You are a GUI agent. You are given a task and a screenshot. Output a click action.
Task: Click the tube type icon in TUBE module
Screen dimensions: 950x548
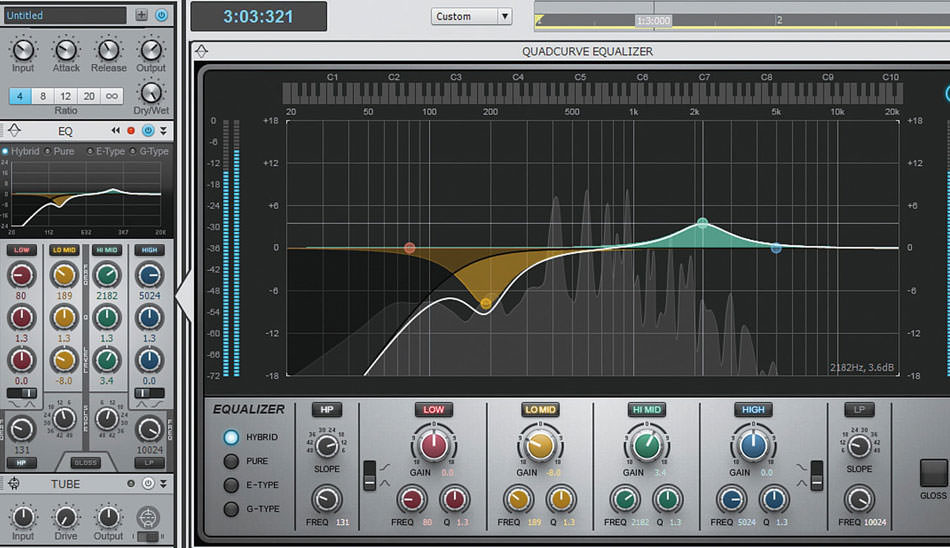point(148,517)
